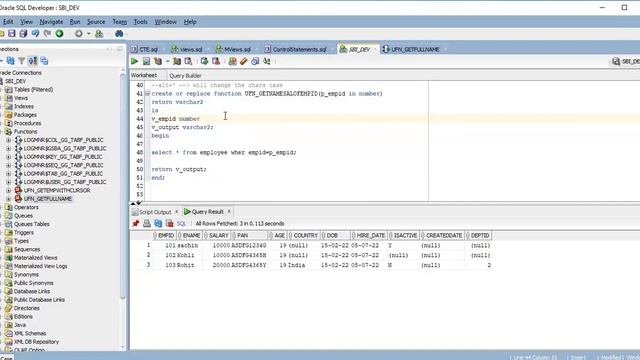Expand LOGMNR$COL_GG_TABF_PUBLIC function node
This screenshot has height=360, width=640.
8,140
